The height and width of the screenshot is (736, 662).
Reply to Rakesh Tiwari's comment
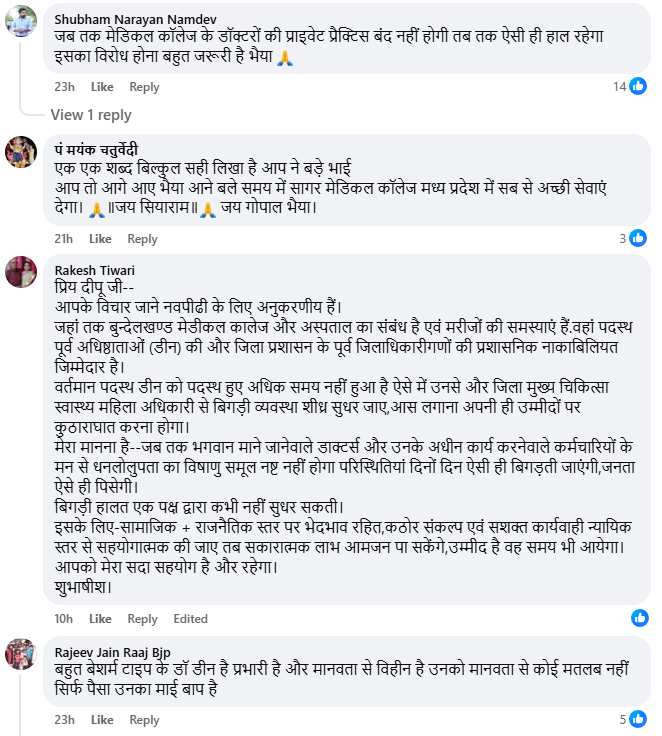[x=142, y=619]
